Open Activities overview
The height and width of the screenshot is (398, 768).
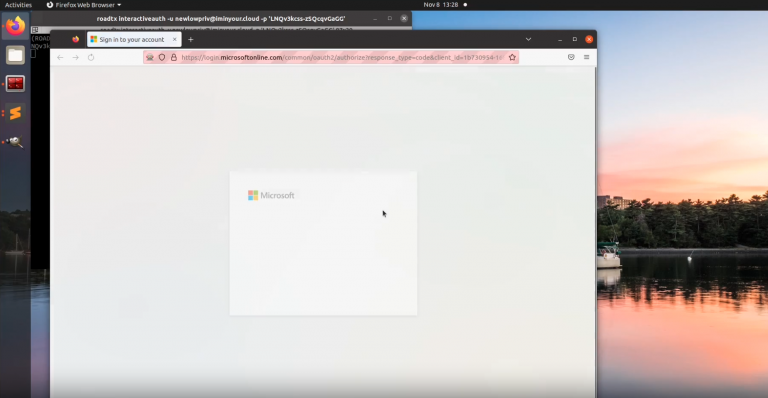18,5
